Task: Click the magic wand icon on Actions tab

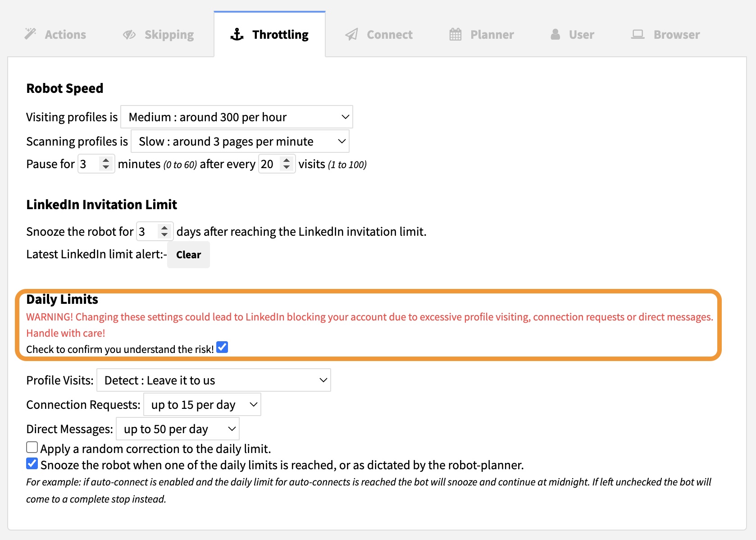Action: click(30, 34)
